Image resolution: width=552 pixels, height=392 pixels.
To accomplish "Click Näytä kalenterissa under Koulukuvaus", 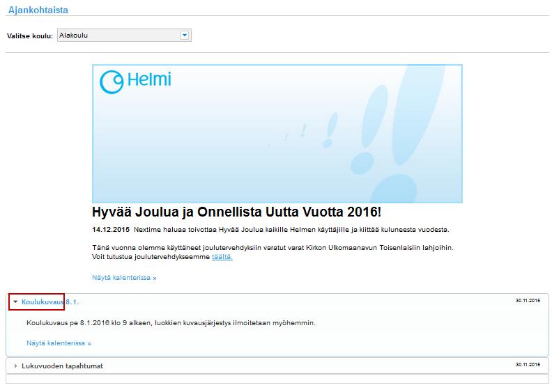I will (x=59, y=343).
